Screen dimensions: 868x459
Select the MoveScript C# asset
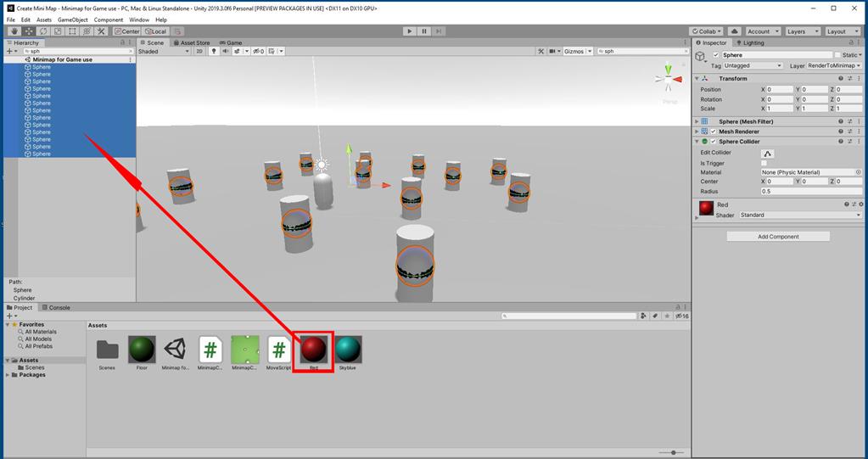pos(278,353)
